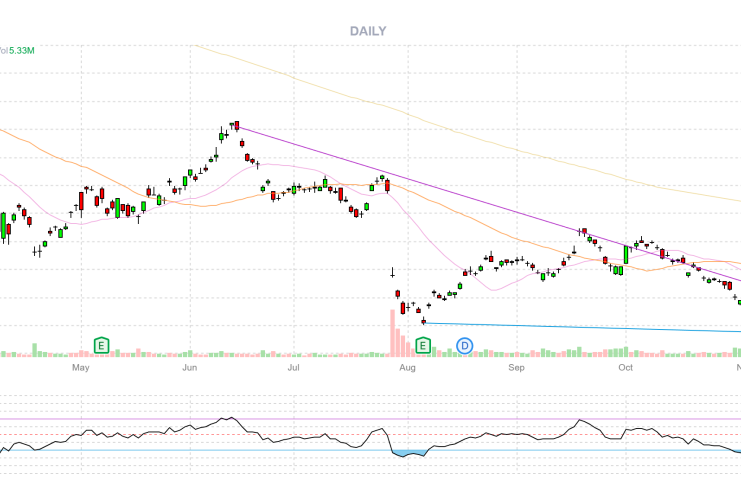Click the Jul date axis label
741x486 pixels.
pos(294,367)
